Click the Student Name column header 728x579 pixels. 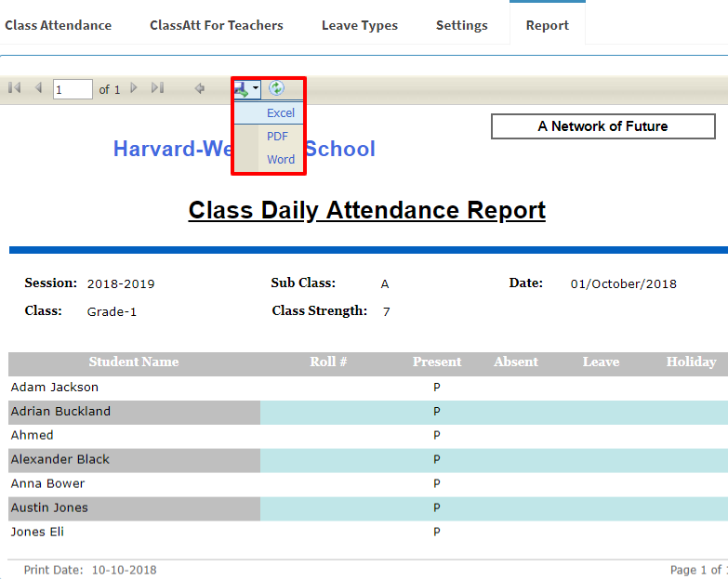tap(134, 362)
